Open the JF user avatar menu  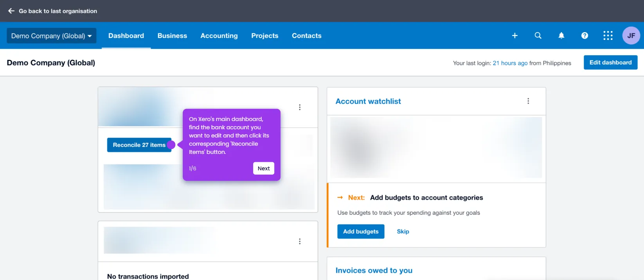[631, 36]
